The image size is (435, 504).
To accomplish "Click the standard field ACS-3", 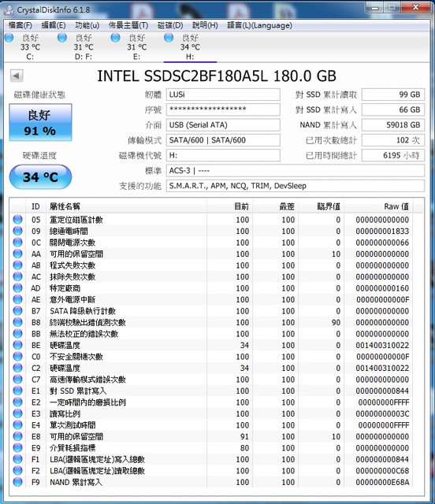I will point(296,170).
